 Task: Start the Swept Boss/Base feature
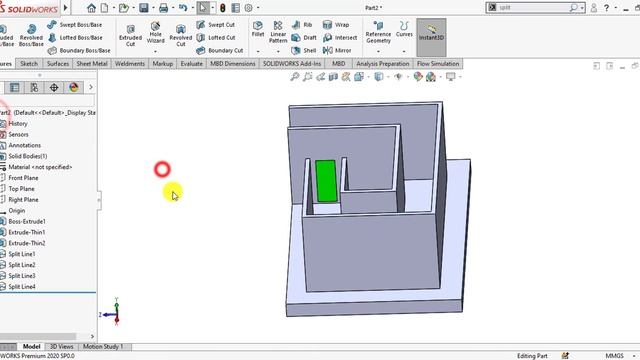[x=75, y=24]
